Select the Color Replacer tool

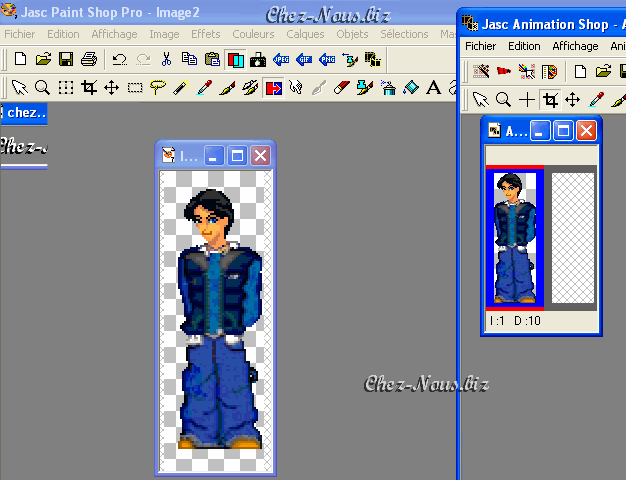273,87
